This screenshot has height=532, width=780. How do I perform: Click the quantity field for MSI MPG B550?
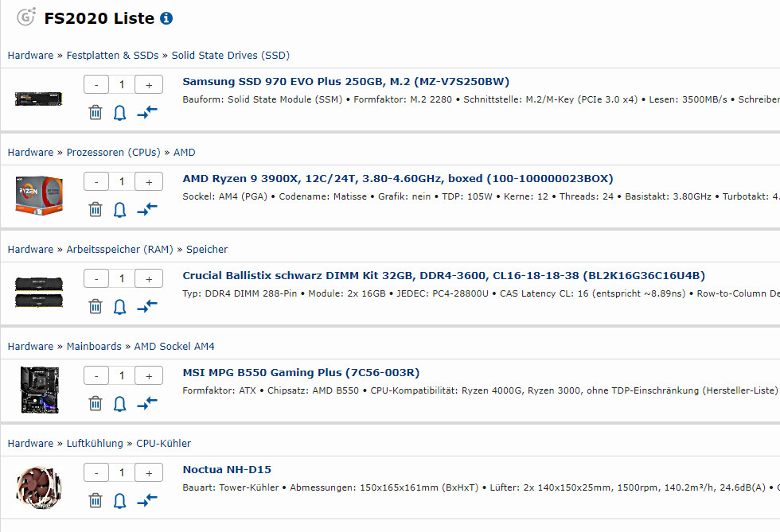click(122, 376)
